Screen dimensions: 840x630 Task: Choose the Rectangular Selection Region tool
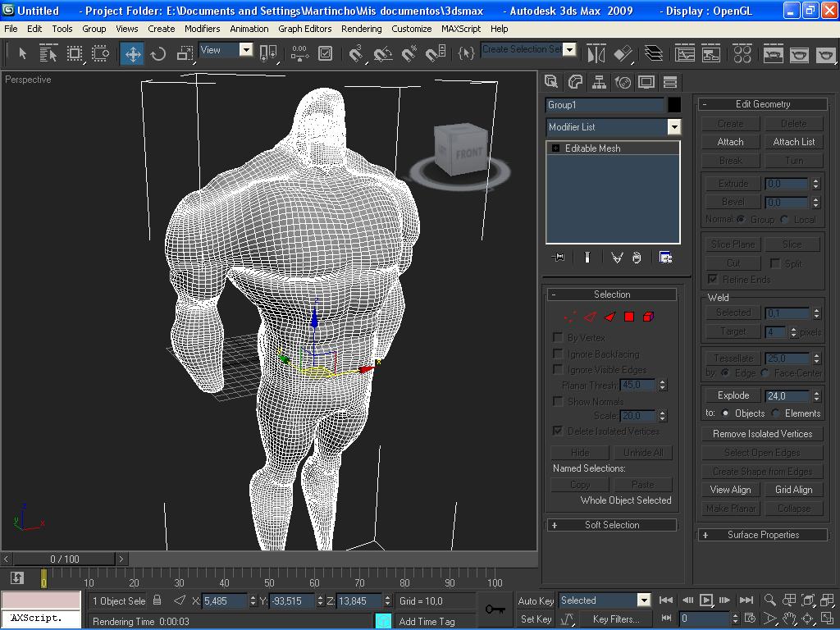pyautogui.click(x=75, y=53)
